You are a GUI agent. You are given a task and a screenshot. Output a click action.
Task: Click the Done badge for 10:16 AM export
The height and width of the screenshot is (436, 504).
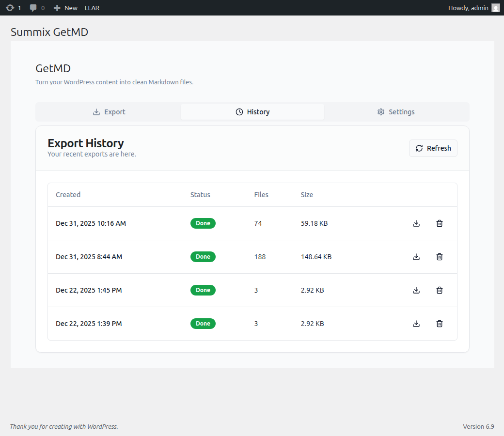[x=203, y=223]
